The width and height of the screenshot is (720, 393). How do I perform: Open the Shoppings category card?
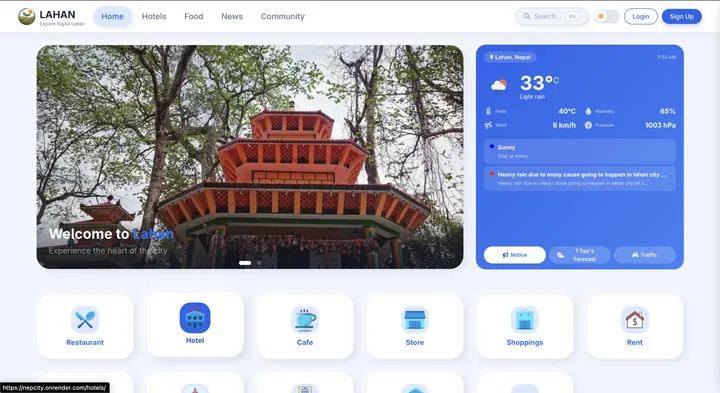pyautogui.click(x=525, y=326)
